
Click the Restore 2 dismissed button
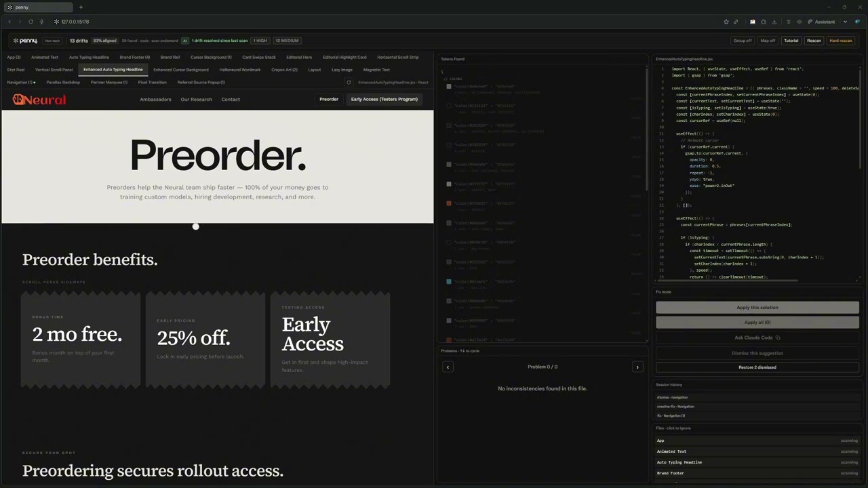point(757,367)
